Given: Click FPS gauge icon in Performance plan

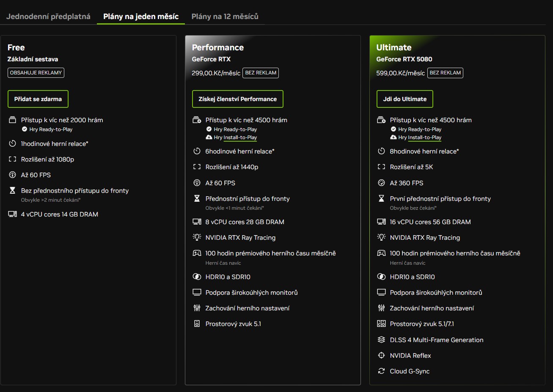Looking at the screenshot, I should (197, 183).
